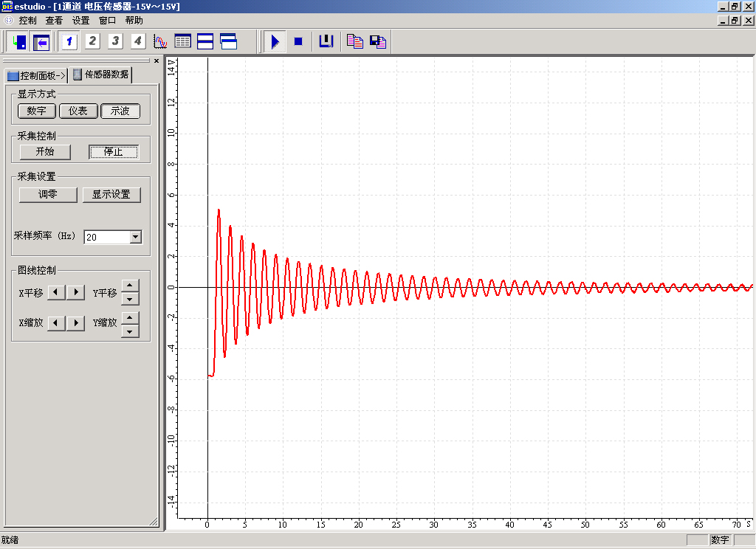
Task: Close the left side panel with x
Action: click(157, 61)
